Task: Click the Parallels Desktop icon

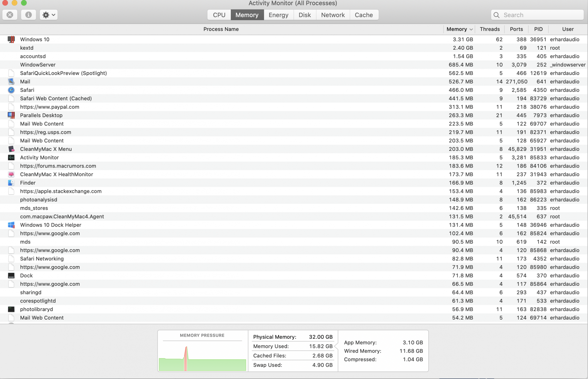Action: [x=11, y=115]
